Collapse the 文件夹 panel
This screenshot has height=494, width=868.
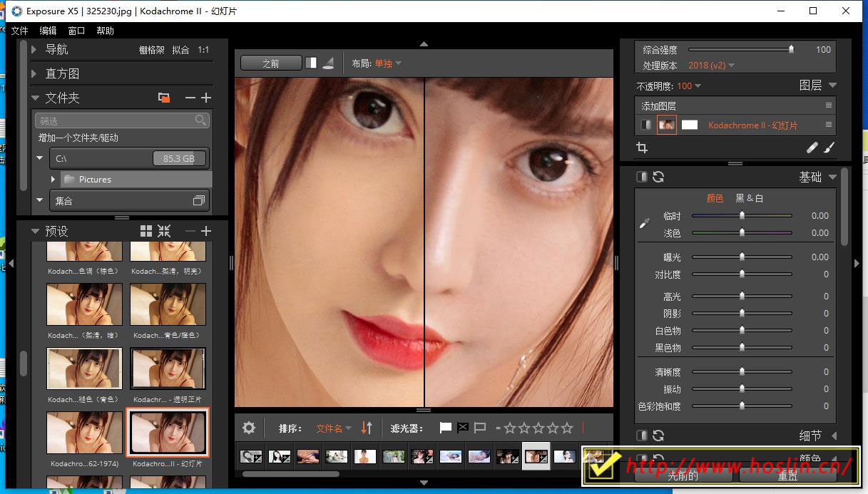click(35, 98)
